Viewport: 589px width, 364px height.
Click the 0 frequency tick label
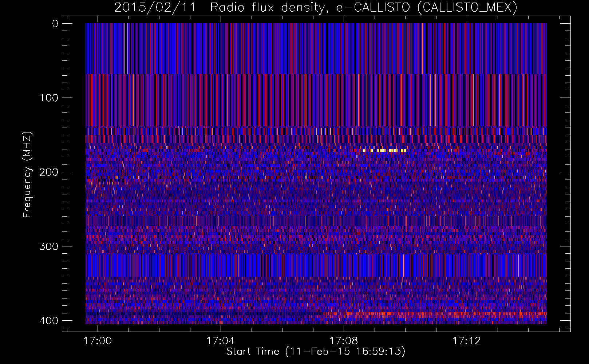(x=55, y=24)
